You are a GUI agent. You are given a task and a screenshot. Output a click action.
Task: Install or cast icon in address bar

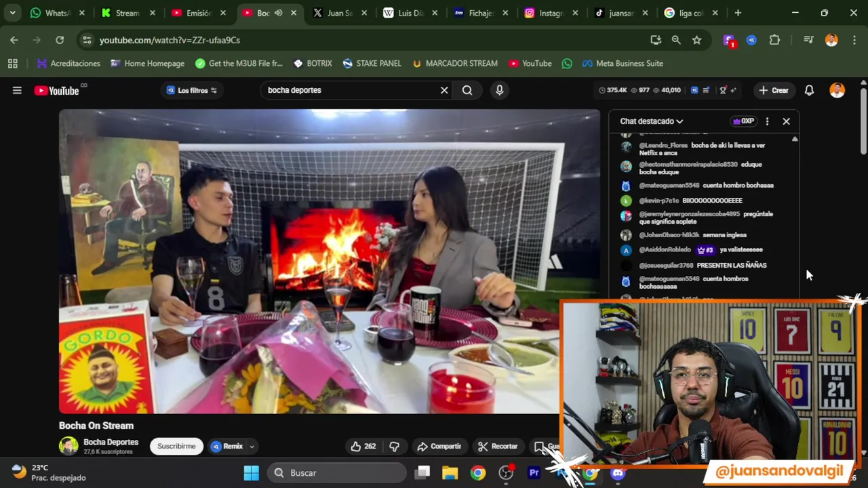[656, 40]
